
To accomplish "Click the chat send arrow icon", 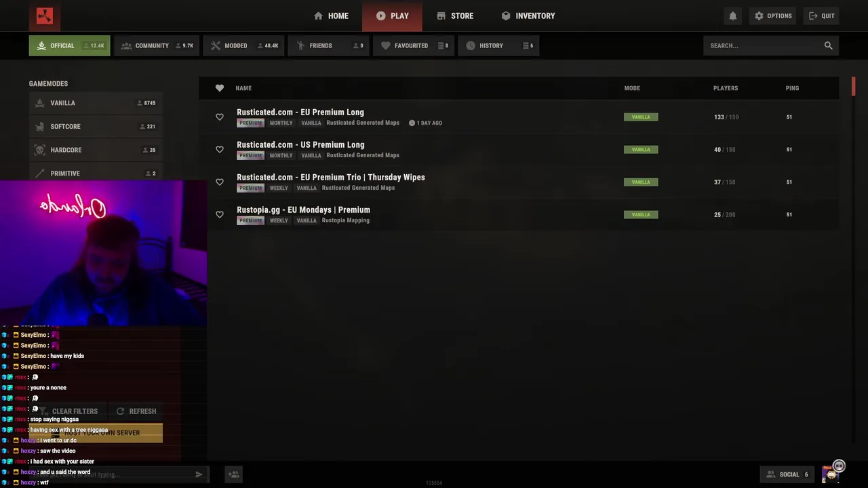I will pos(199,474).
